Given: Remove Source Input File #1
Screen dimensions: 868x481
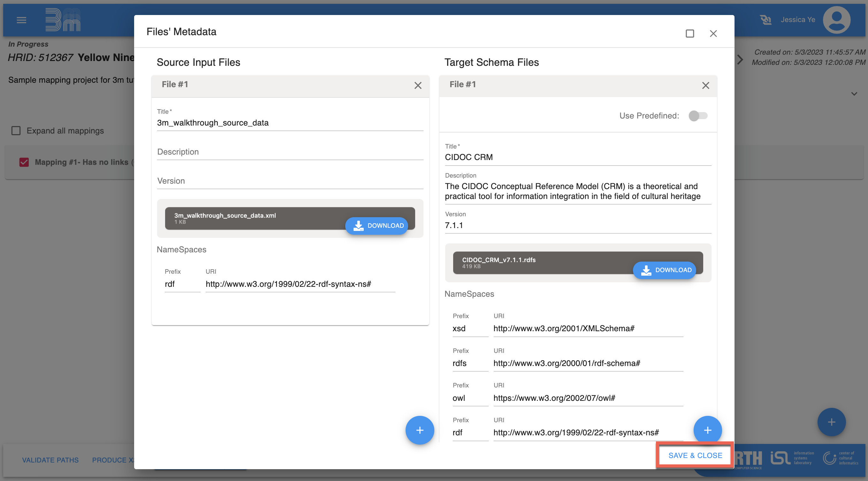Looking at the screenshot, I should [x=417, y=86].
